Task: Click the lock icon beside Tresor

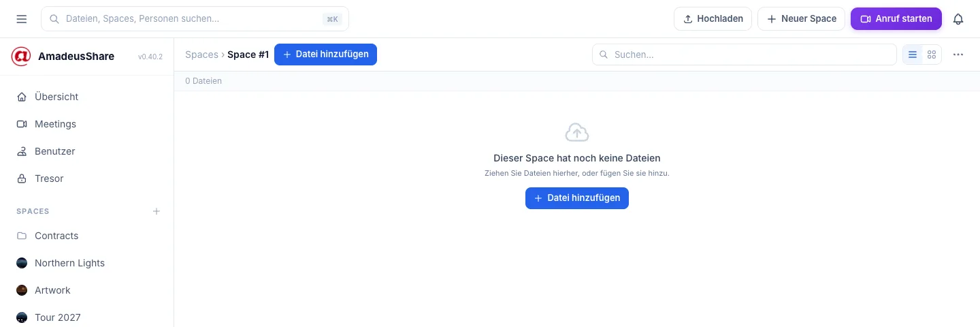Action: tap(22, 178)
